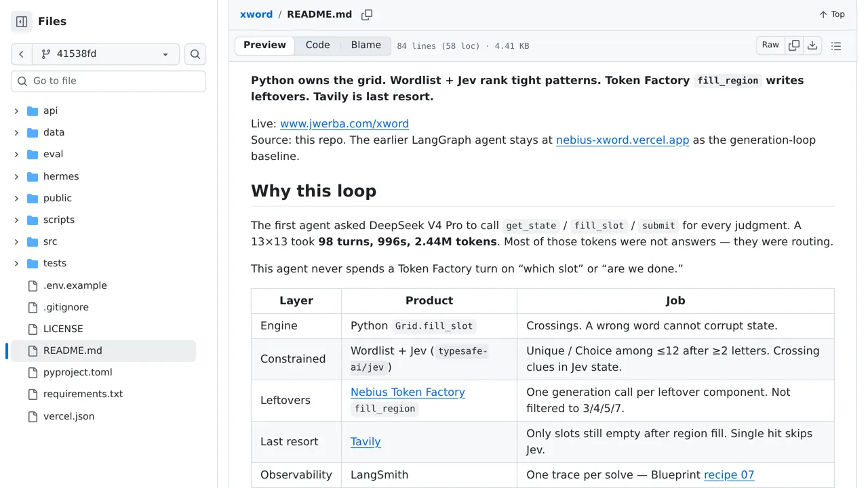The height and width of the screenshot is (488, 868).
Task: Click the Raw button
Action: 770,45
